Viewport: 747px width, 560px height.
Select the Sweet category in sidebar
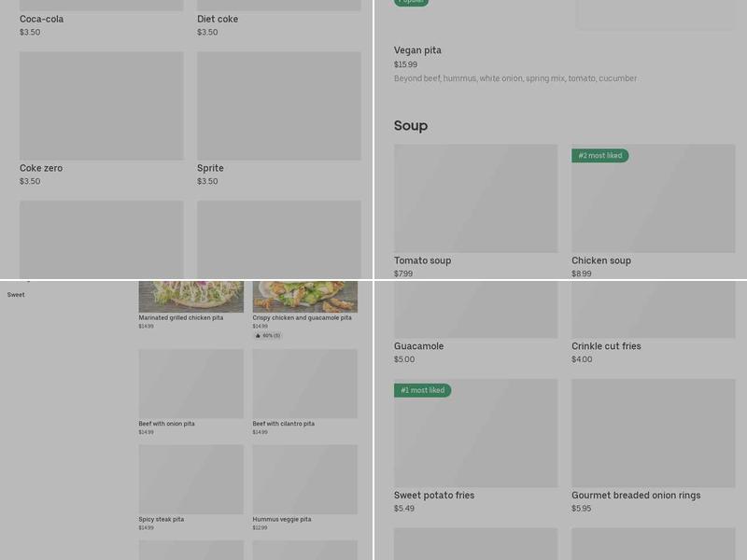[16, 295]
